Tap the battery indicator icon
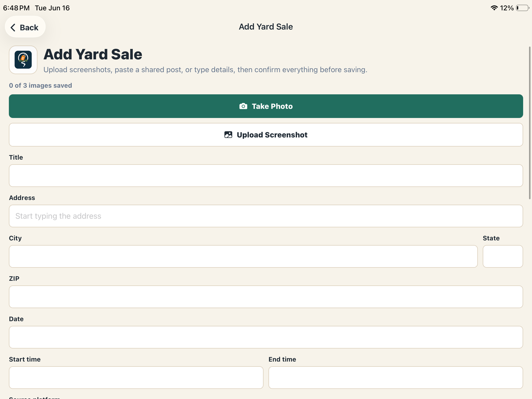Viewport: 532px width, 399px height. [x=522, y=8]
